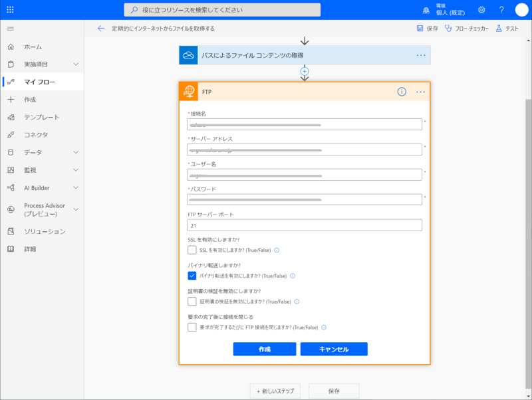
Task: Enable the SSL checkbox
Action: point(192,250)
